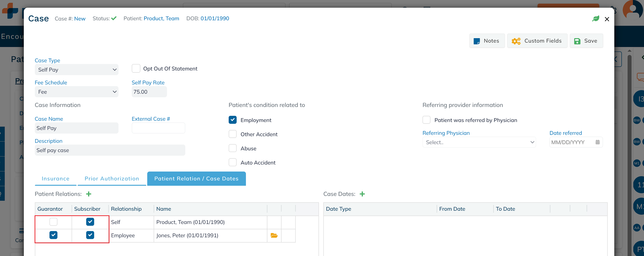Open the Fee Schedule dropdown

[x=77, y=92]
